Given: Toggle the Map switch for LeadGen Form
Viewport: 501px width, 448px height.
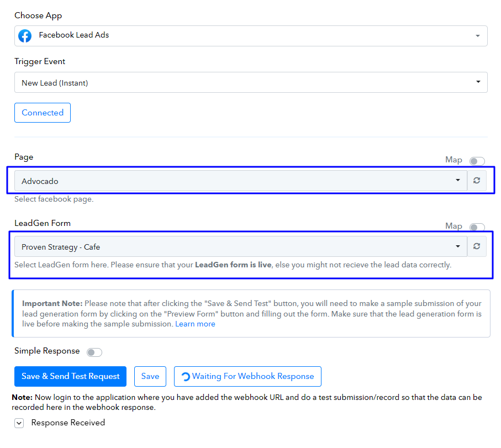Looking at the screenshot, I should tap(477, 227).
